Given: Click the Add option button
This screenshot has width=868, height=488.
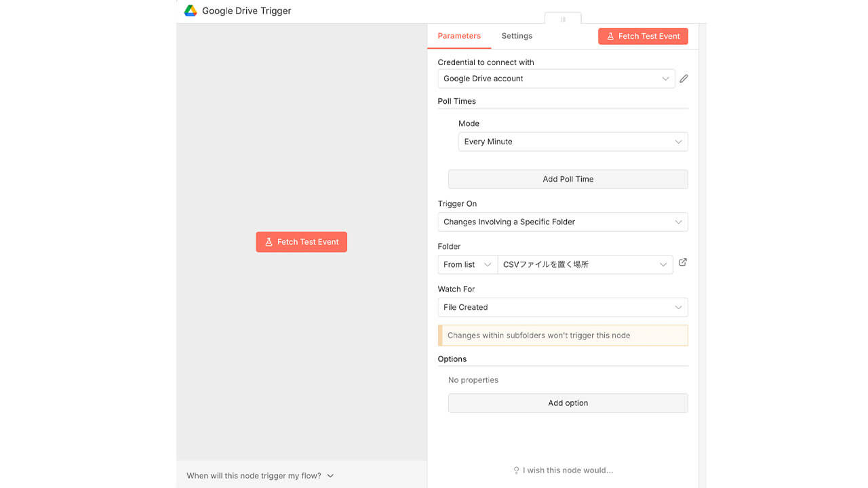Looking at the screenshot, I should point(568,403).
